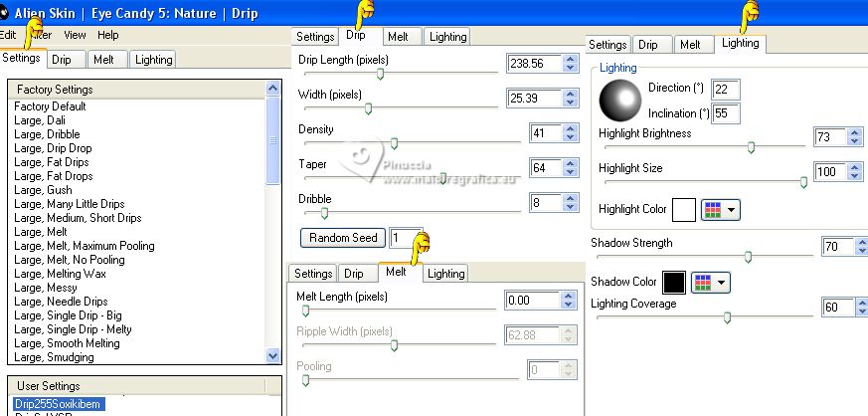Adjust the Melt Length stepper arrows
The width and height of the screenshot is (868, 416).
[x=569, y=301]
